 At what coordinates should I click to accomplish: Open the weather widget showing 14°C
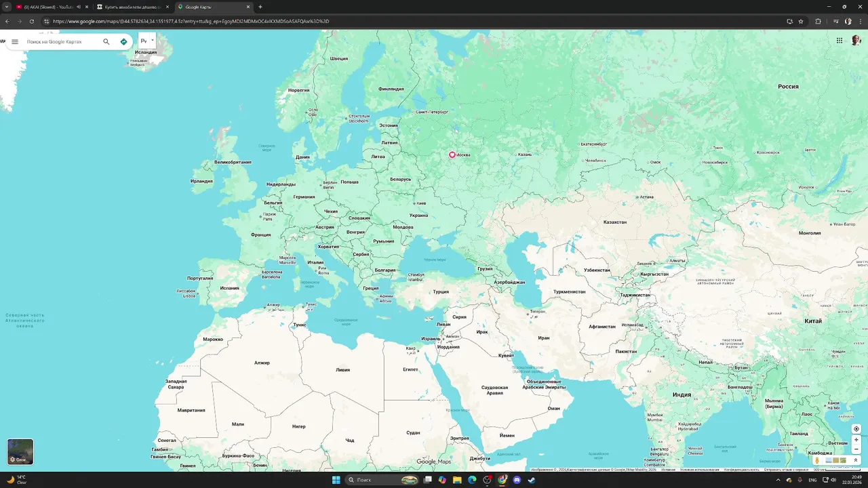point(17,479)
